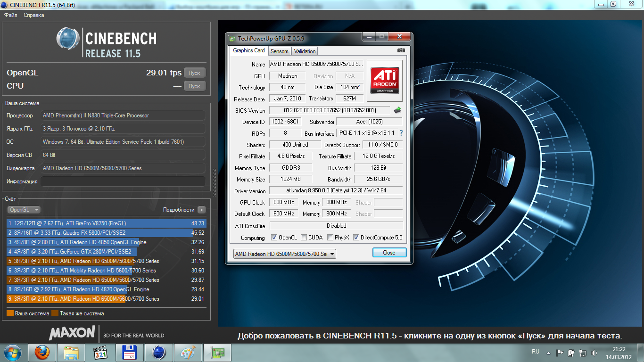Switch to the Sensors tab
Viewport: 644px width, 362px height.
tap(280, 51)
